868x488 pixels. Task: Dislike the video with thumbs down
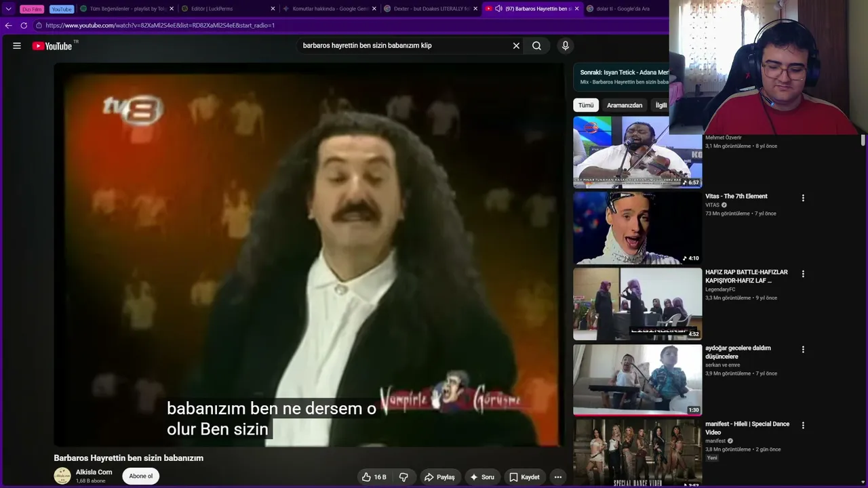pyautogui.click(x=403, y=477)
